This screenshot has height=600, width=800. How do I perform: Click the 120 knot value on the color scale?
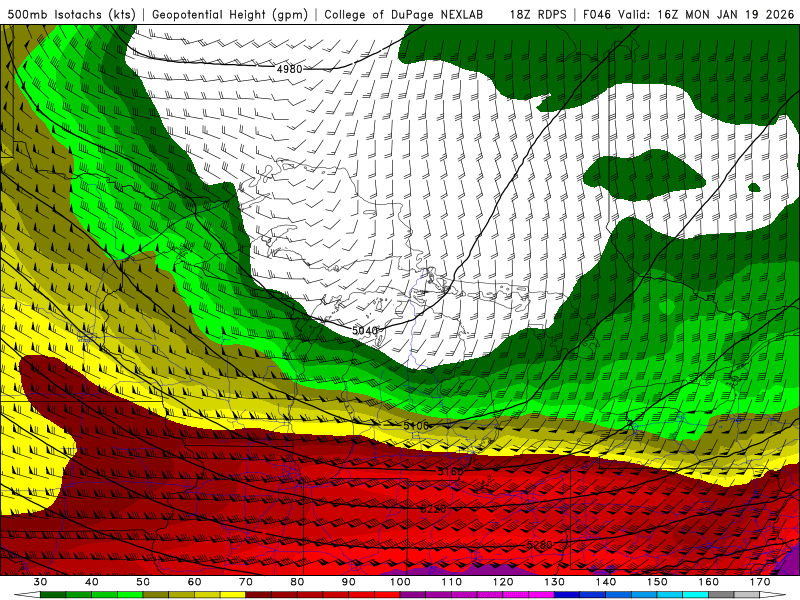[x=503, y=582]
